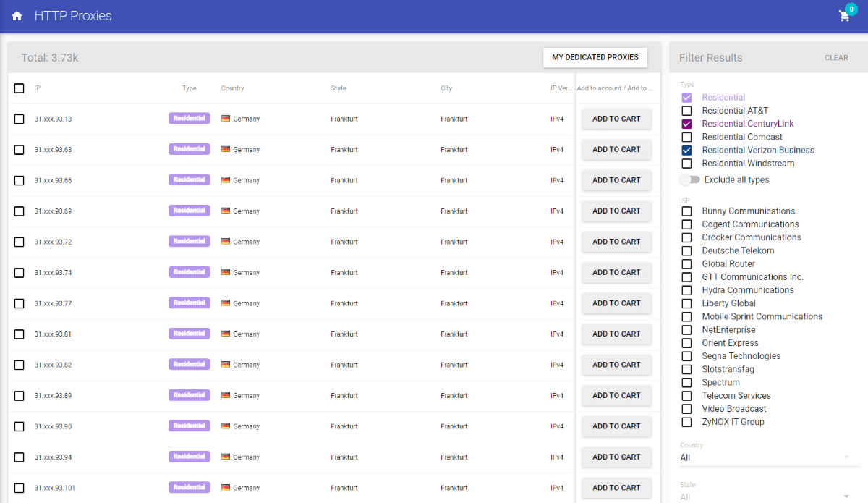The width and height of the screenshot is (868, 503).
Task: Check the Residential Comcast filter
Action: click(x=686, y=137)
